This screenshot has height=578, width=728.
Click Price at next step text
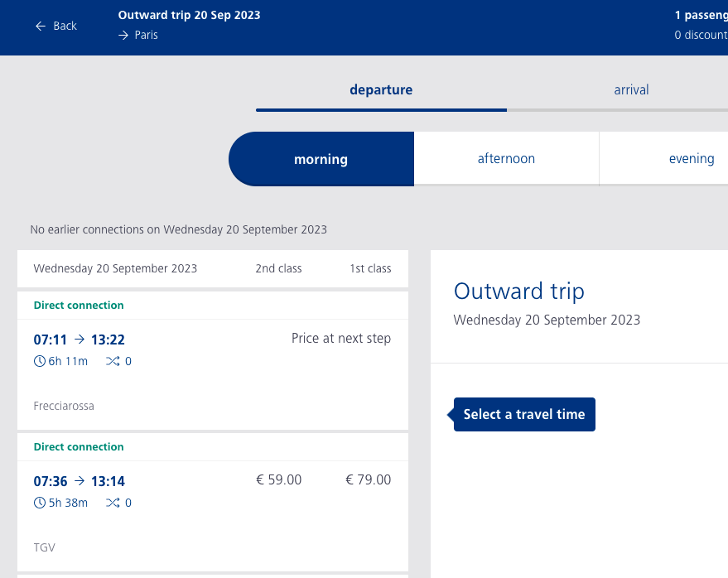(340, 339)
